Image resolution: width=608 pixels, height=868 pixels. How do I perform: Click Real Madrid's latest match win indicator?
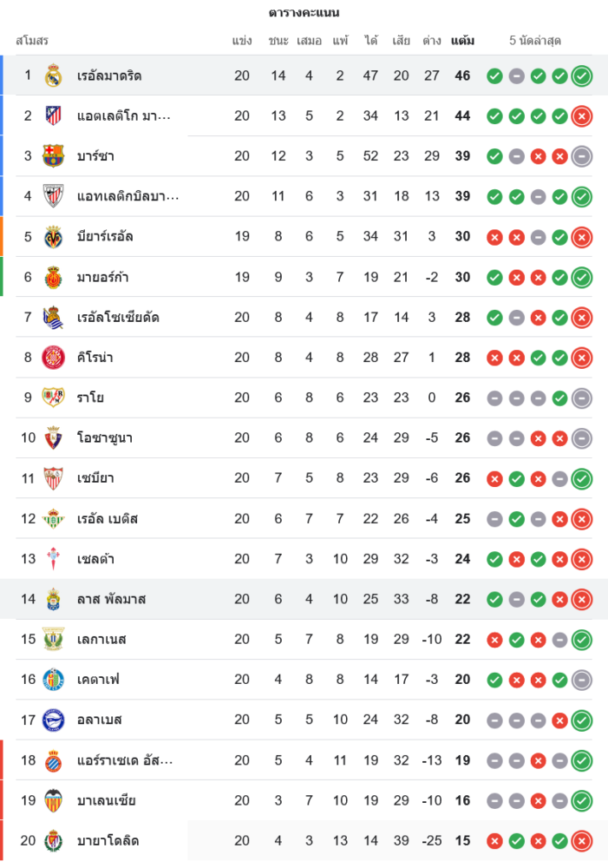582,76
